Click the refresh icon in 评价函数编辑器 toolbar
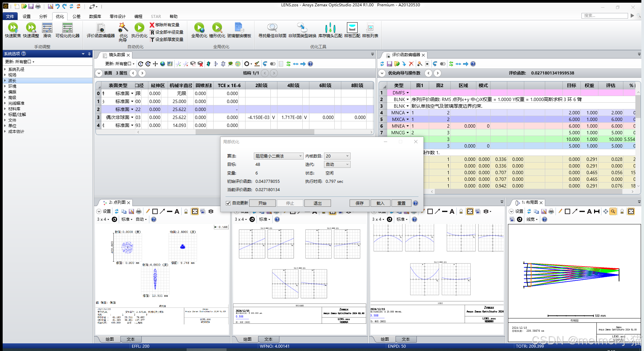 [x=382, y=64]
